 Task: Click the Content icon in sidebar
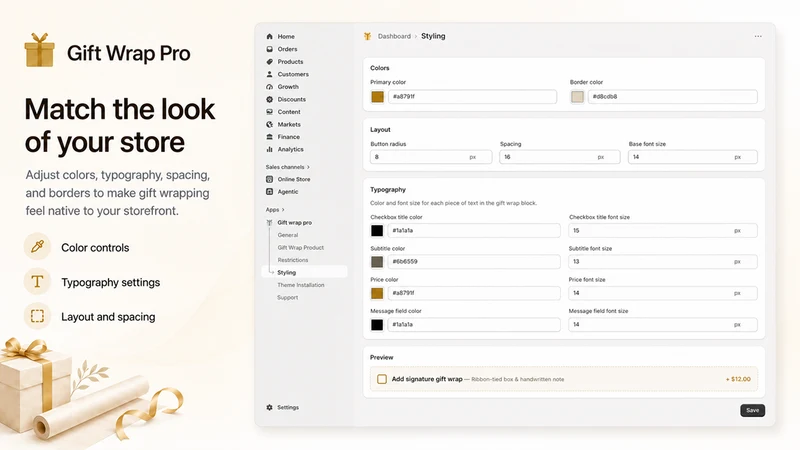(269, 112)
